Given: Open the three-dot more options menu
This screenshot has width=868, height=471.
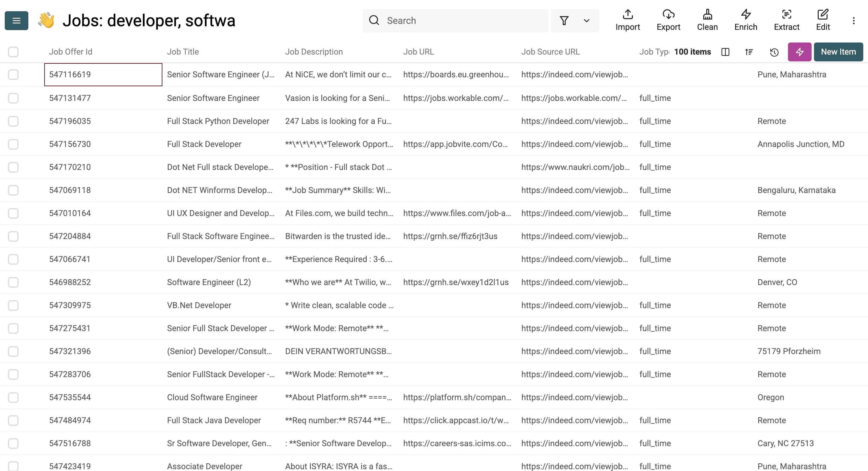Looking at the screenshot, I should pos(854,21).
